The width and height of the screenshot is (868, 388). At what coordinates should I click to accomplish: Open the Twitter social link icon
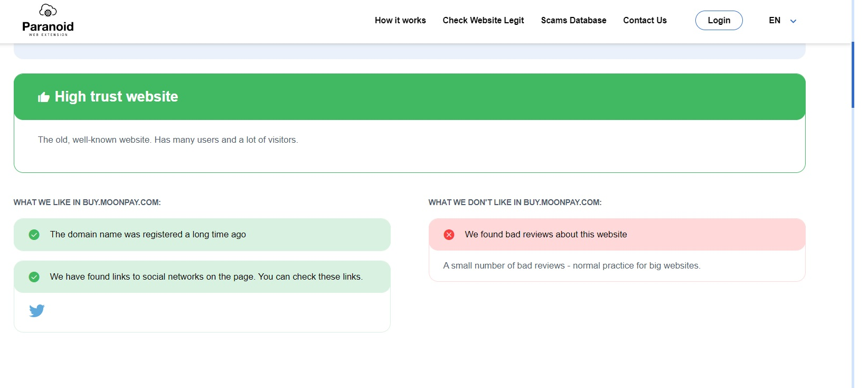click(x=37, y=311)
